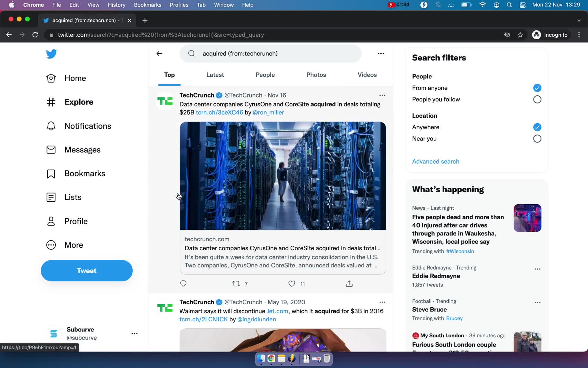Open Notifications bell in sidebar
588x368 pixels.
pyautogui.click(x=51, y=126)
